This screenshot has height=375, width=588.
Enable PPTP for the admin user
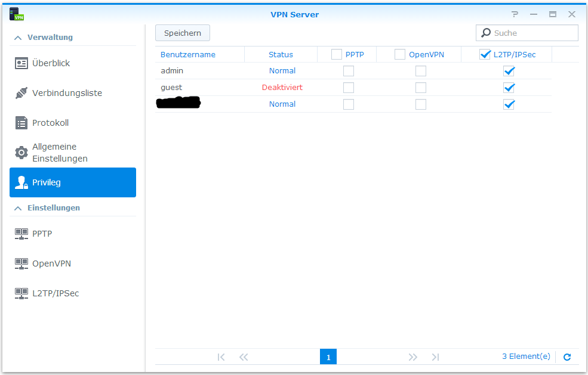pos(349,71)
